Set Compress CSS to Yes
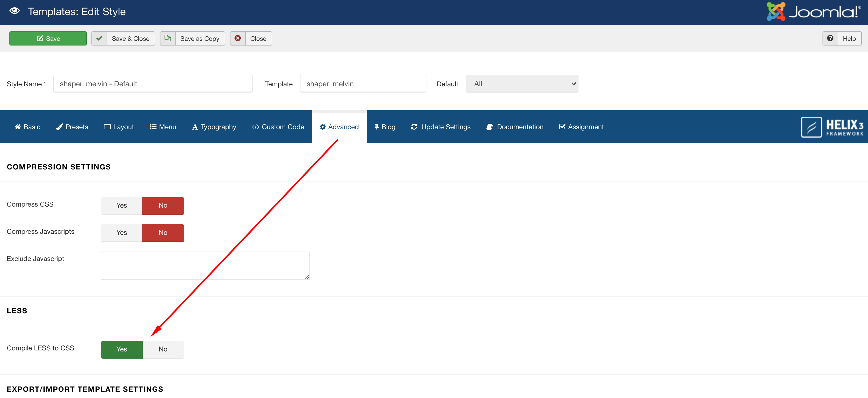868x398 pixels. pyautogui.click(x=122, y=206)
